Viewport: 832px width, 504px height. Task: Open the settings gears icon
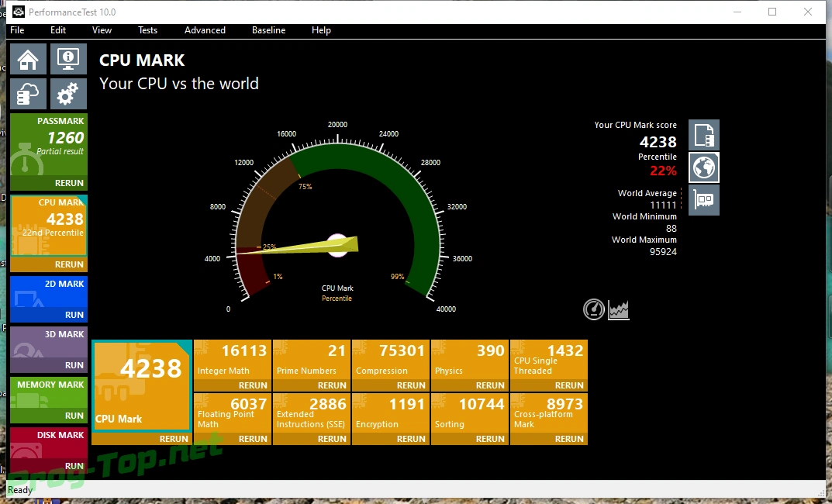(x=68, y=93)
